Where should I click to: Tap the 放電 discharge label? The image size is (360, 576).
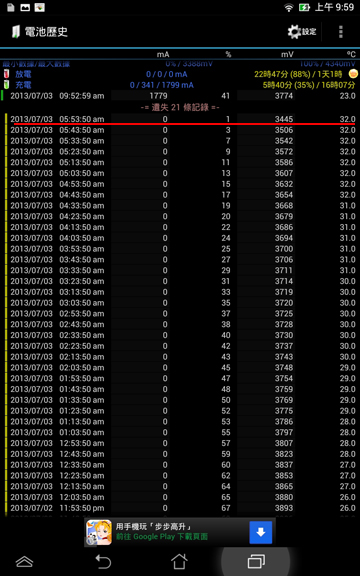click(23, 74)
